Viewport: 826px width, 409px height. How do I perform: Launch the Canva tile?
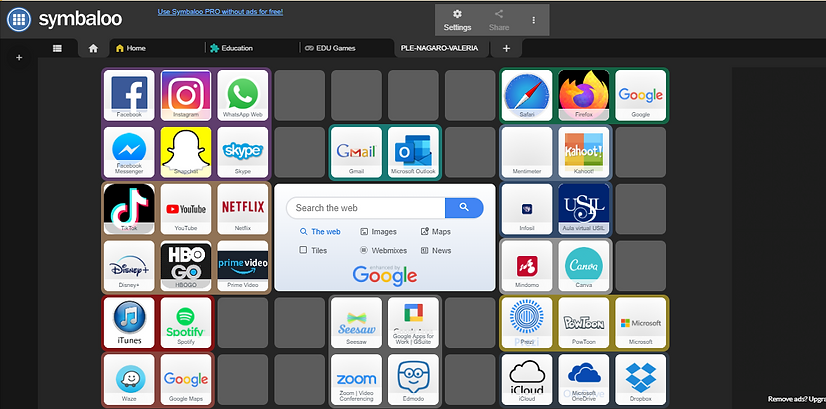click(584, 266)
